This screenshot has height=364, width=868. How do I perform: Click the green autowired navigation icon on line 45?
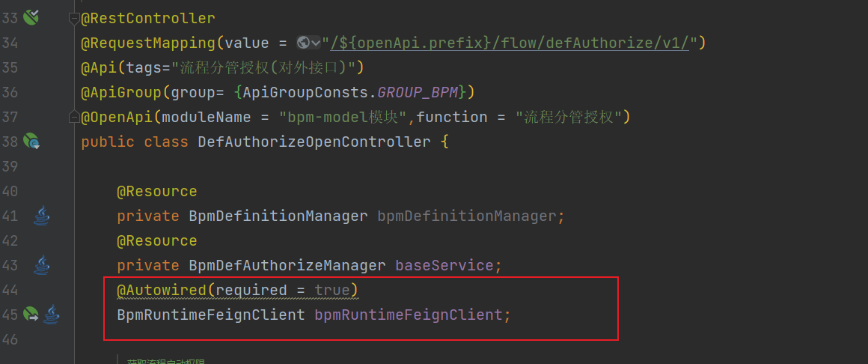coord(31,315)
